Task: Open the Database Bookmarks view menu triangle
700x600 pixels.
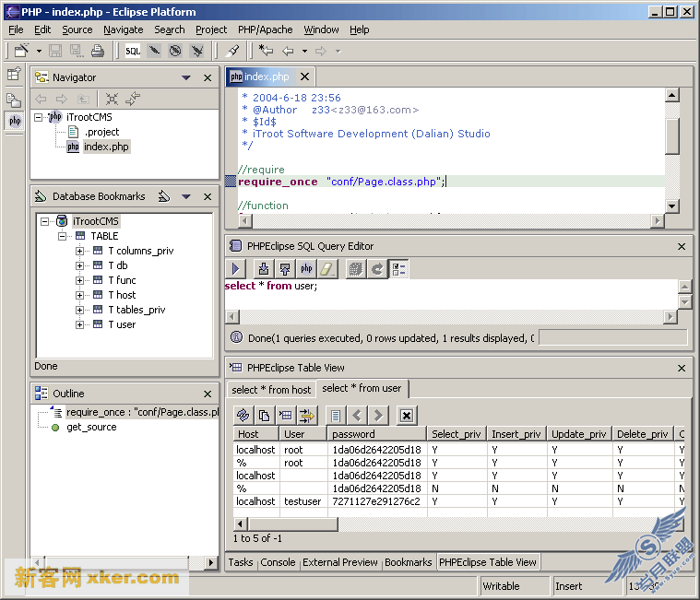Action: [186, 196]
